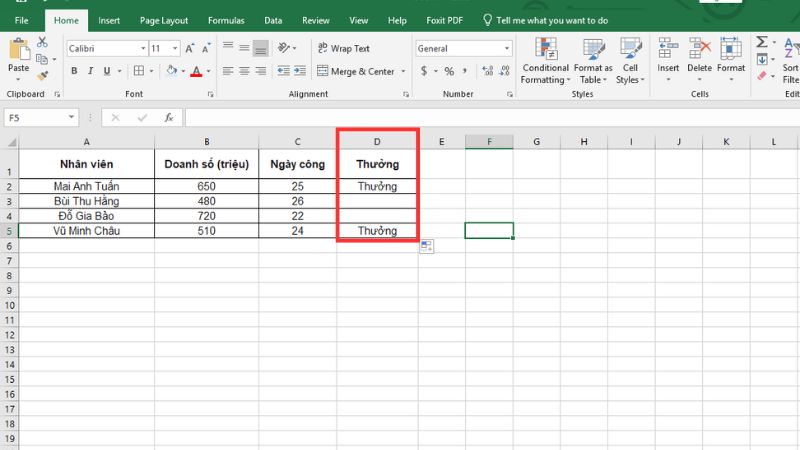Toggle Wrap Text

coord(343,48)
